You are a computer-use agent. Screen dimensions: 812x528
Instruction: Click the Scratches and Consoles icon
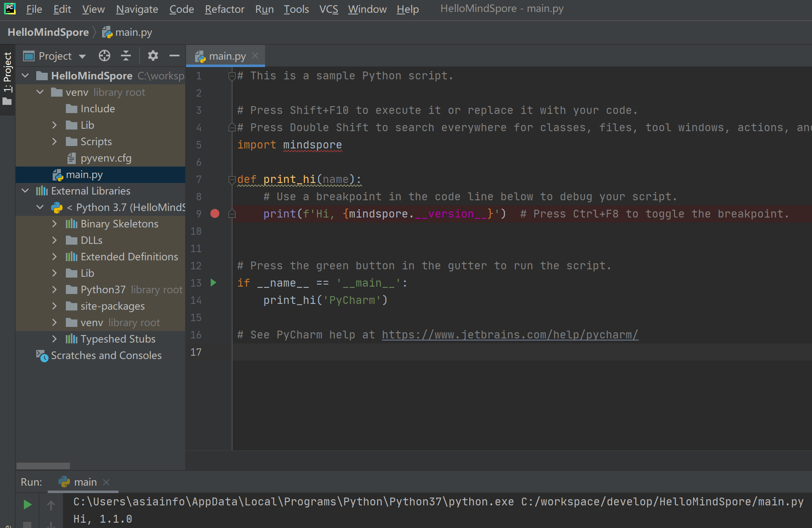[x=42, y=355]
